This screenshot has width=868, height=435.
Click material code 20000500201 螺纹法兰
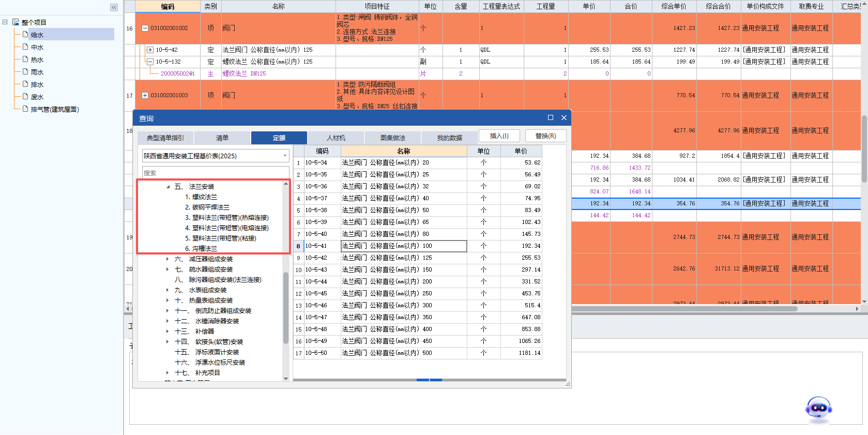click(x=178, y=74)
